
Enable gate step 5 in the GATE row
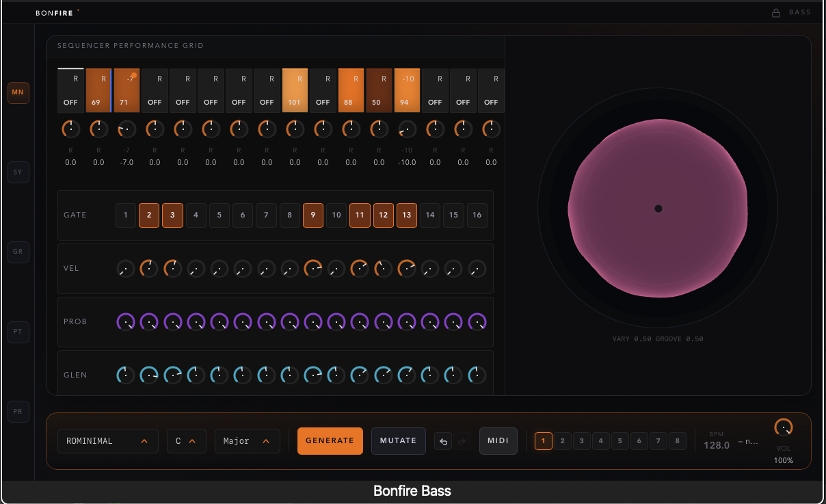coord(219,215)
